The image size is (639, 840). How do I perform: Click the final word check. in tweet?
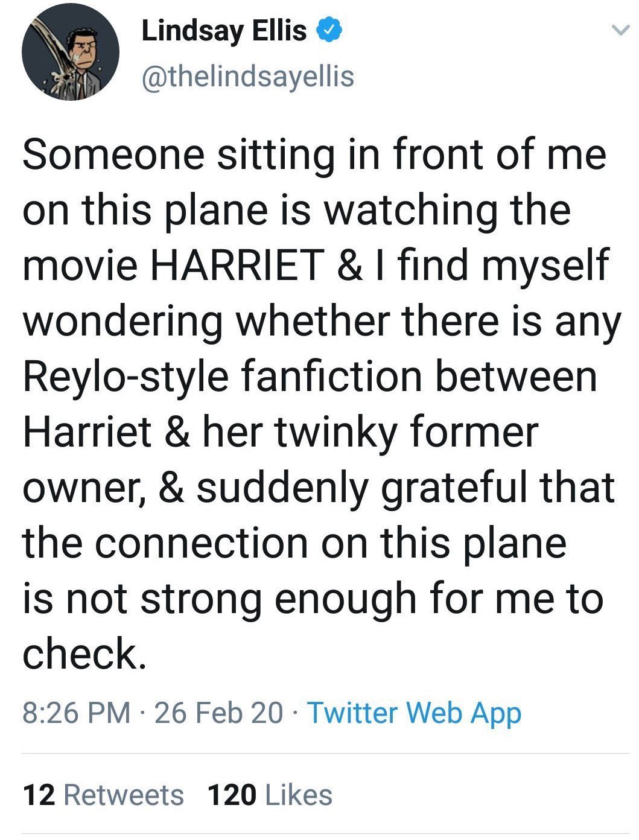pyautogui.click(x=84, y=654)
